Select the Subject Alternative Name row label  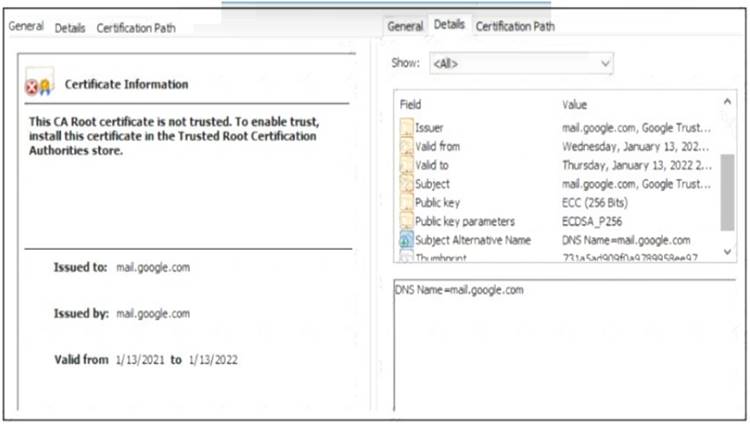pyautogui.click(x=473, y=240)
